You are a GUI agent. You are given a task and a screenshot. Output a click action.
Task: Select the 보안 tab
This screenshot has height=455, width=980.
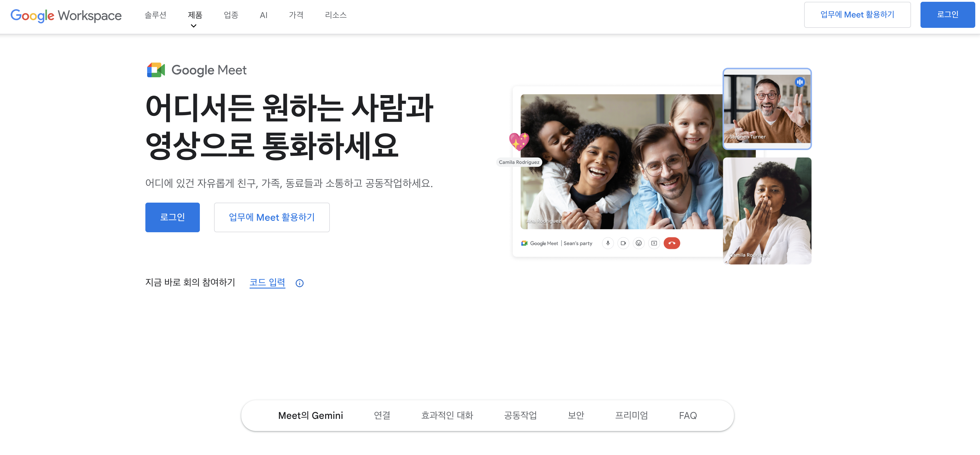pos(576,415)
